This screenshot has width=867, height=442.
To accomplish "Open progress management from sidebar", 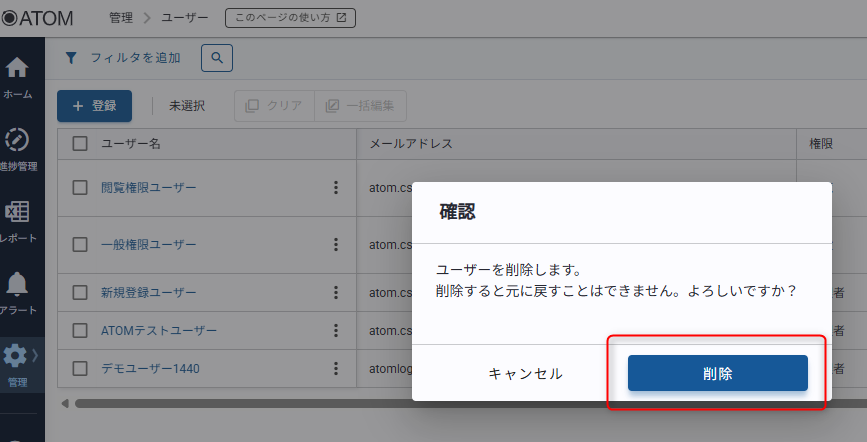I will tap(17, 141).
